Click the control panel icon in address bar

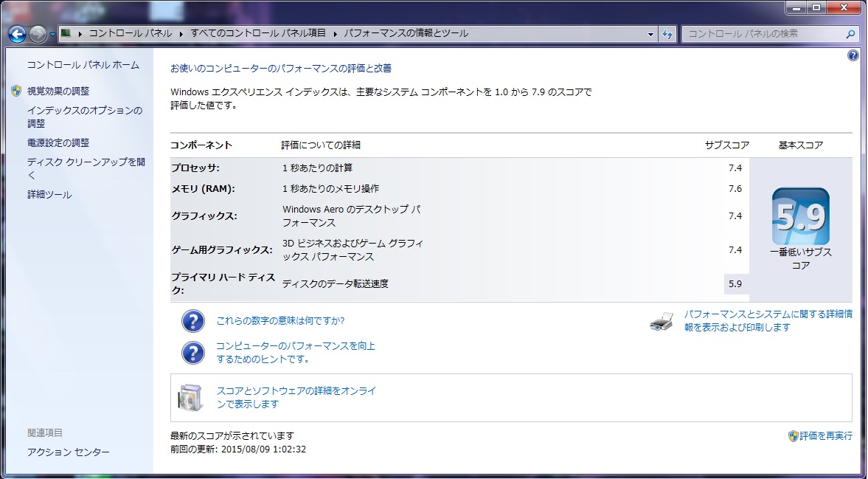click(66, 33)
